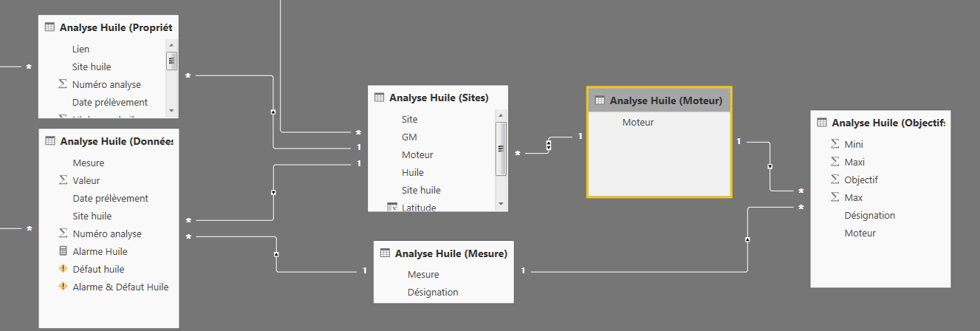Select the filter arrow between Données and Sites

click(274, 192)
